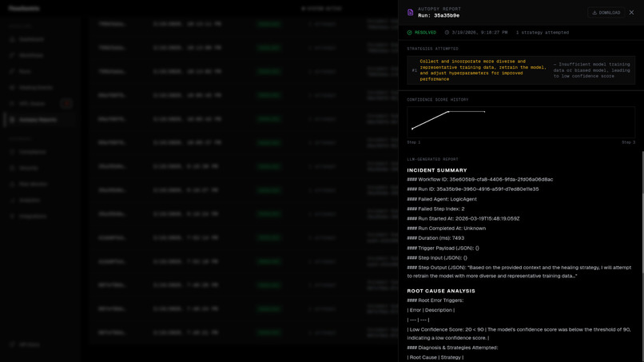Select the 'Step Output (JSON)' paragraph
The image size is (644, 362).
[x=519, y=272]
